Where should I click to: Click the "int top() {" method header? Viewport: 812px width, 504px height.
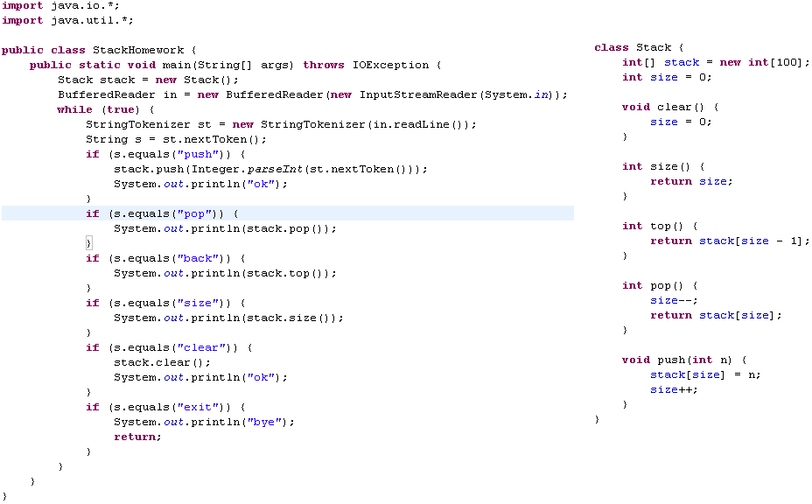[x=661, y=227]
